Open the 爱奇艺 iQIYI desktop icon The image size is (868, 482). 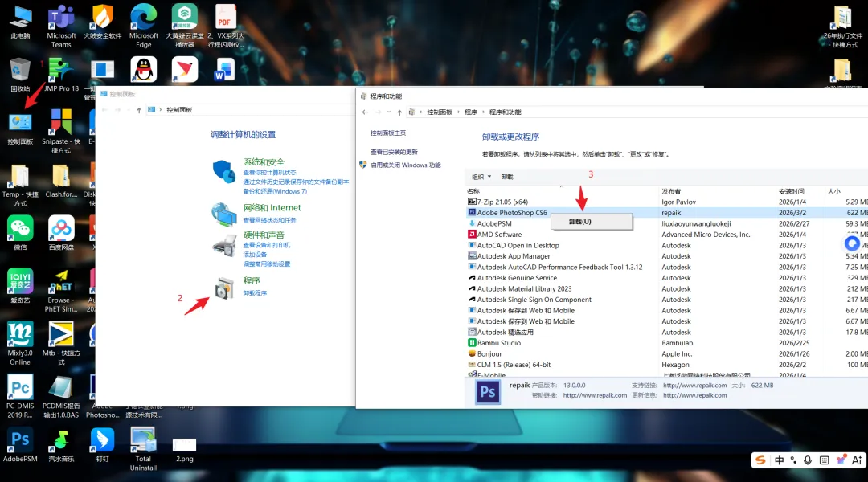coord(20,286)
